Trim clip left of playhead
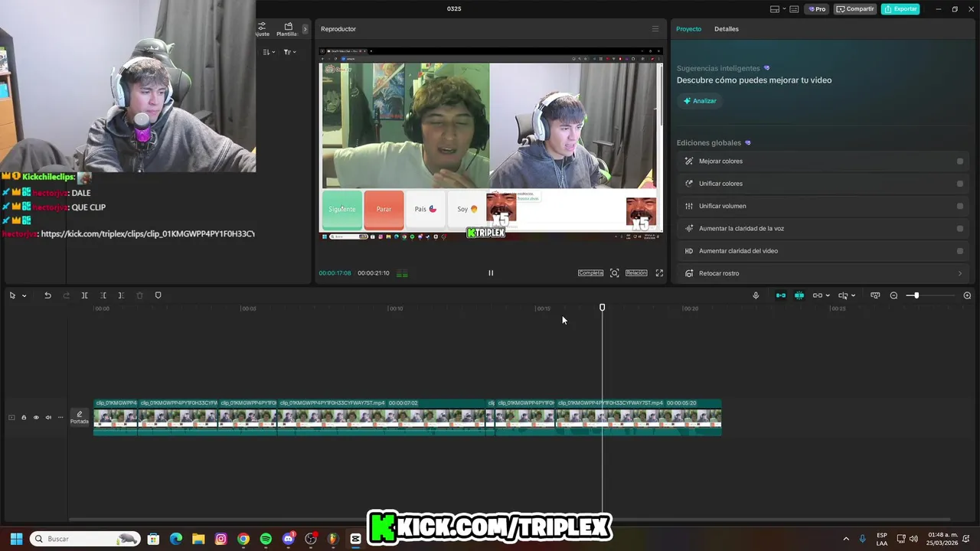The width and height of the screenshot is (980, 551). click(x=103, y=295)
